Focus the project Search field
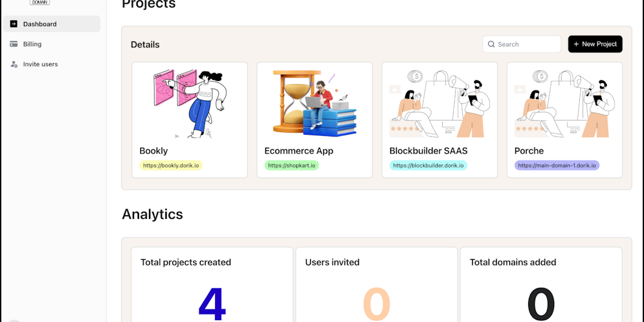This screenshot has width=644, height=322. pos(527,44)
